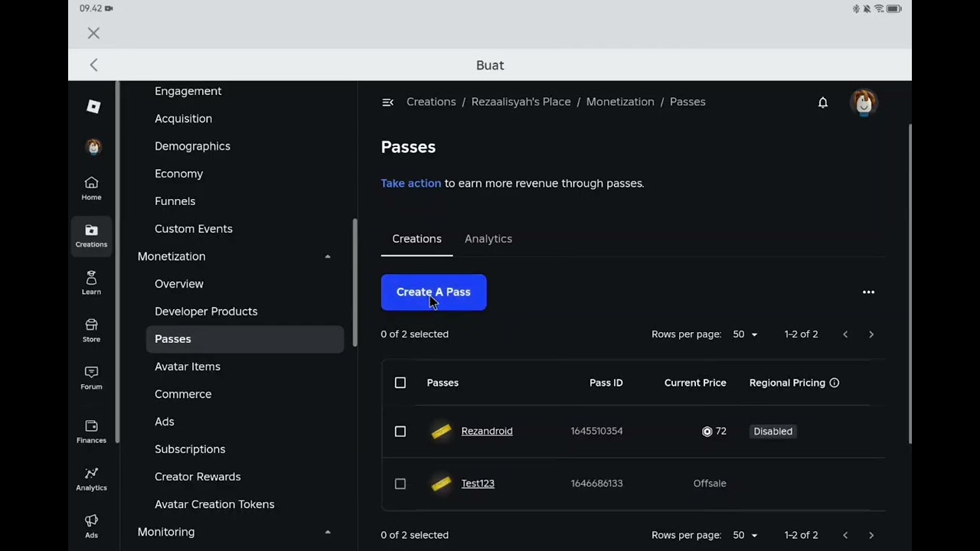This screenshot has width=980, height=551.
Task: Go to next page in bottom pagination
Action: (871, 535)
